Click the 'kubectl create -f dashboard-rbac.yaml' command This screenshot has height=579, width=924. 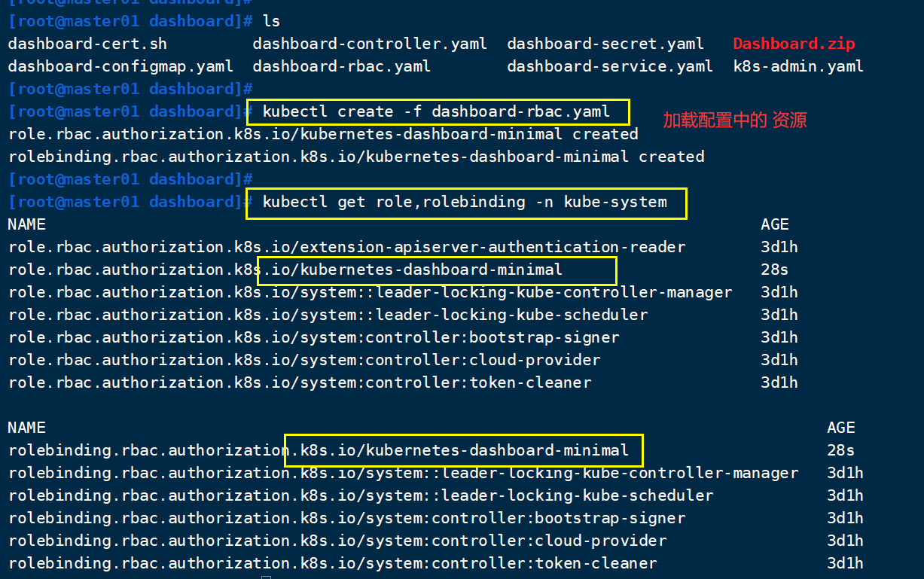point(436,111)
